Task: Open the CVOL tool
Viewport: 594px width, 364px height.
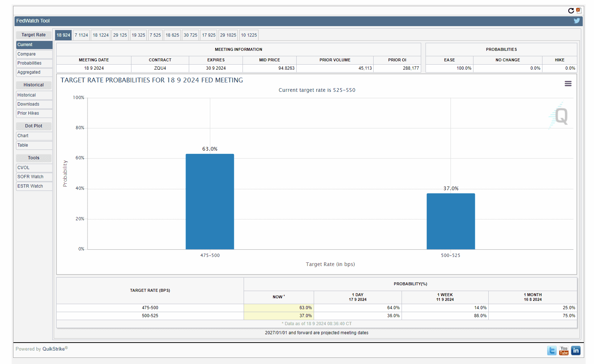Action: click(x=24, y=168)
